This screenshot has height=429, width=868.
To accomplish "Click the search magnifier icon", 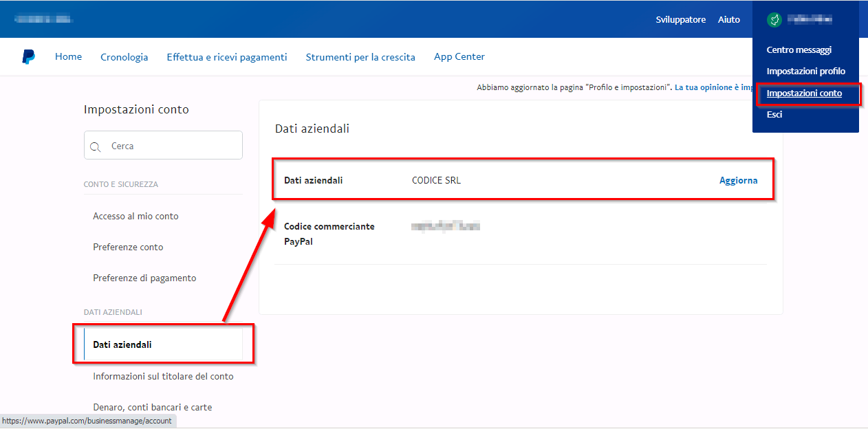I will pyautogui.click(x=96, y=146).
